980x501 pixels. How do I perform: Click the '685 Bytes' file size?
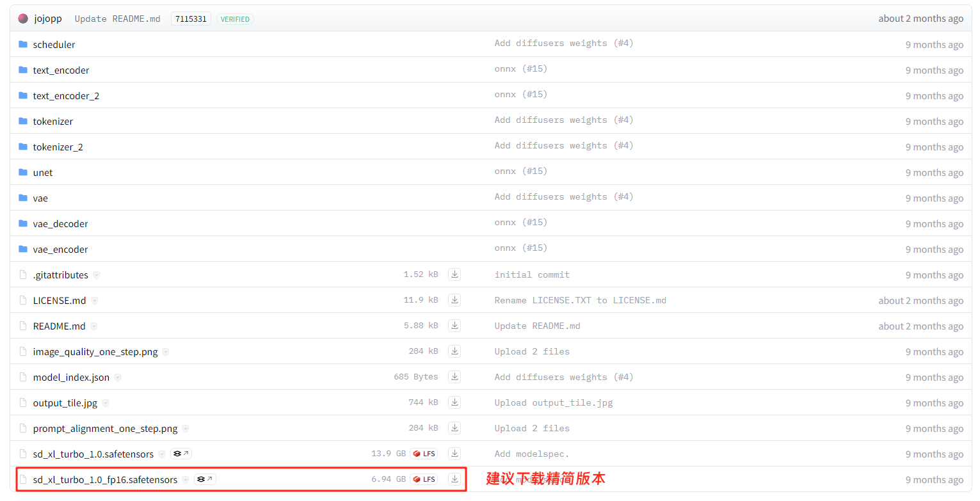[416, 377]
